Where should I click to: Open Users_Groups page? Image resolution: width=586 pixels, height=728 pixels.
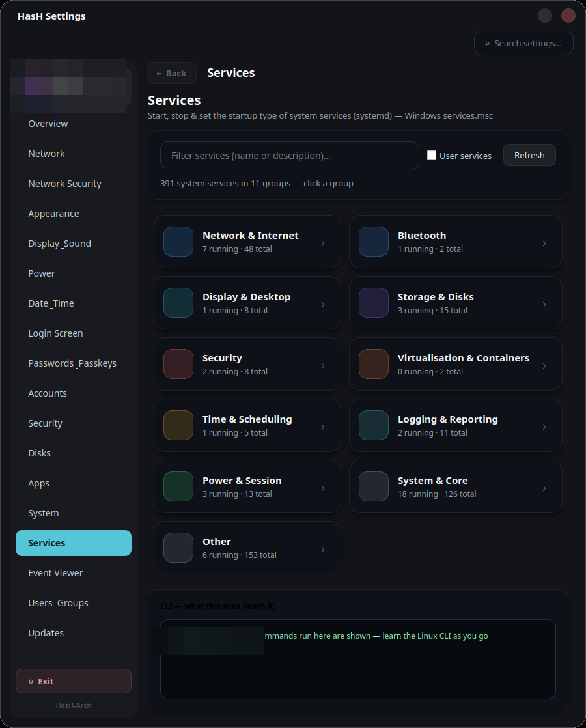(x=74, y=603)
